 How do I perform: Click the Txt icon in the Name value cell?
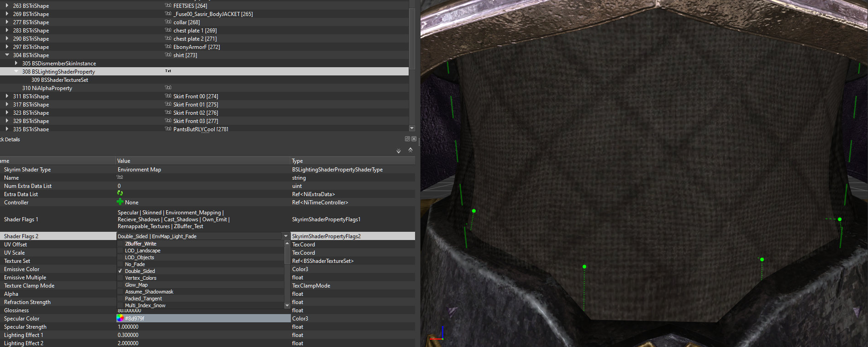point(120,177)
